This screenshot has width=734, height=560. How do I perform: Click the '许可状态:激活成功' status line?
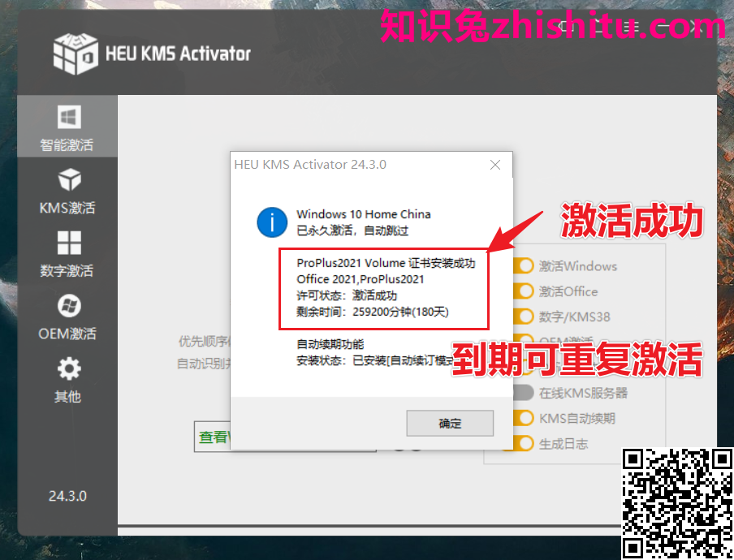347,295
